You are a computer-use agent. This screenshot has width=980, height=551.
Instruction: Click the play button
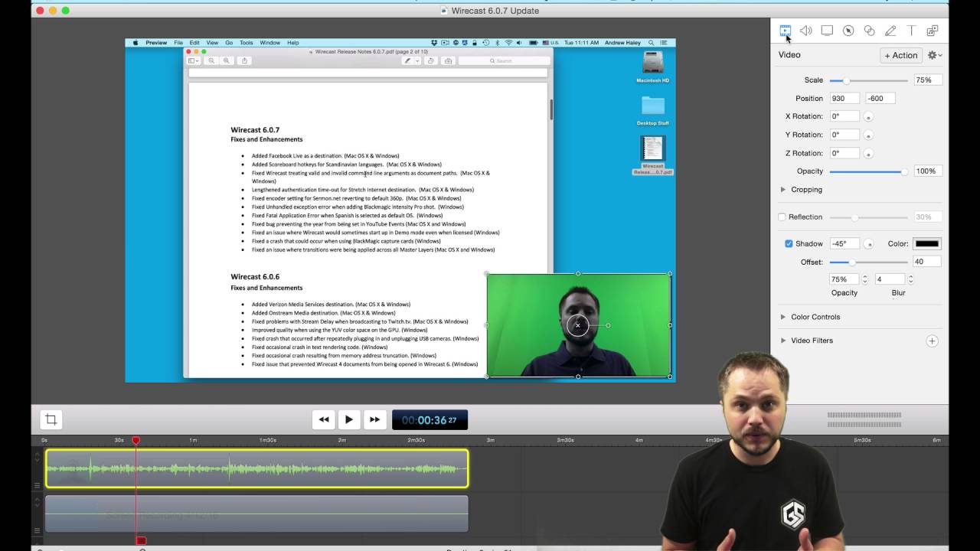click(348, 419)
